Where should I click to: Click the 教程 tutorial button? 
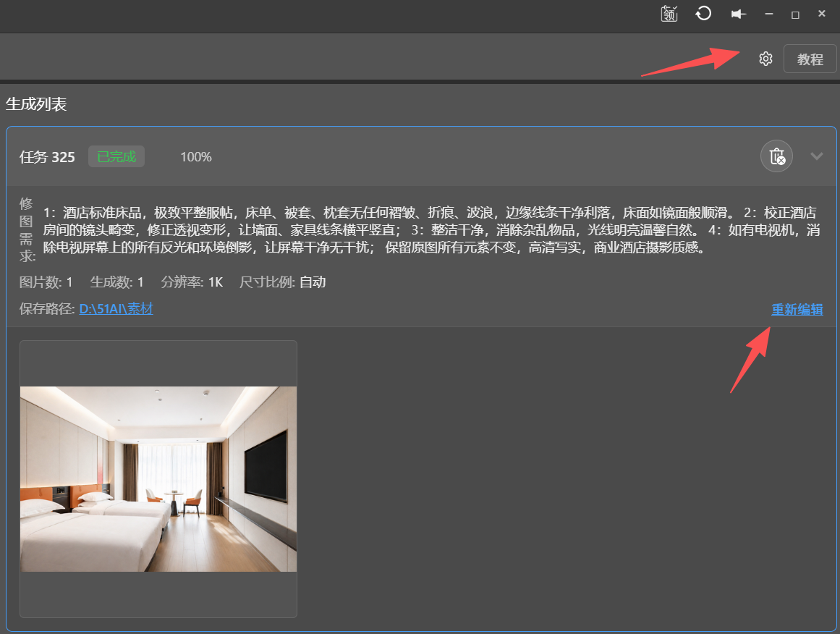click(x=810, y=59)
